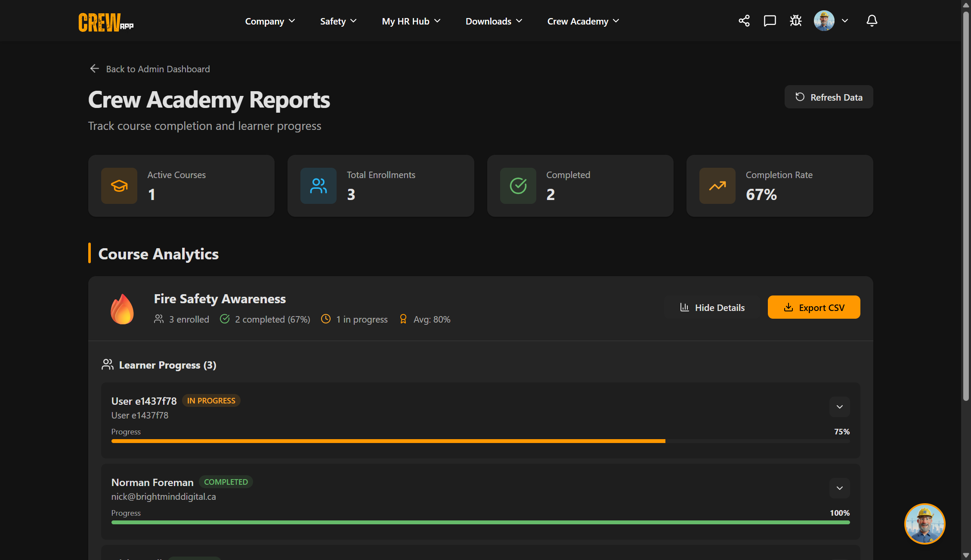The width and height of the screenshot is (971, 560).
Task: Toggle Hide Details for Fire Safety Awareness
Action: point(712,307)
